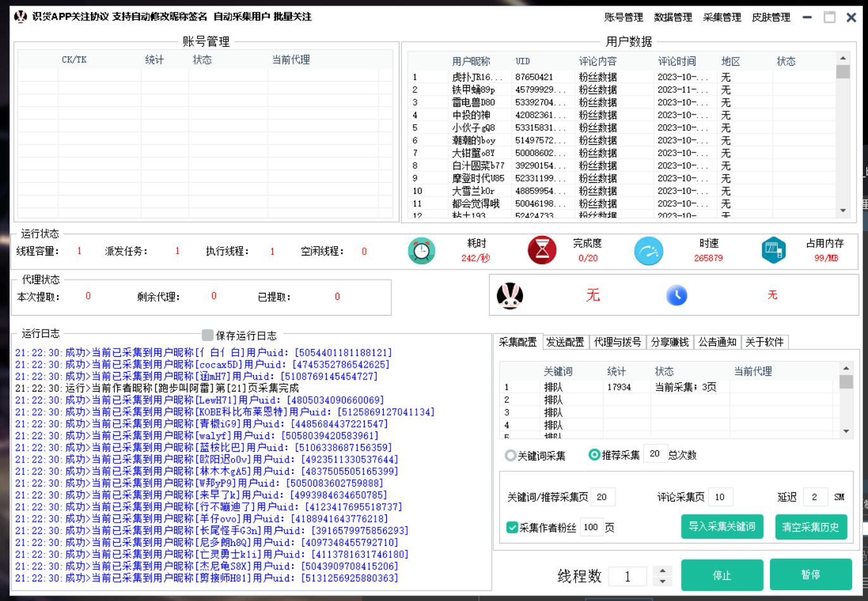
Task: Uncheck the collect author fans checkbox
Action: point(513,528)
